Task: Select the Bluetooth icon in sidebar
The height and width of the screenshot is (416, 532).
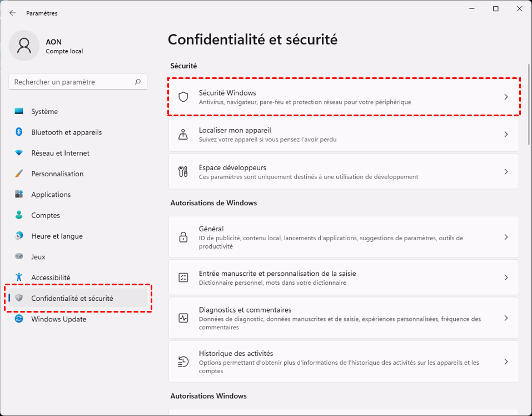Action: click(19, 132)
